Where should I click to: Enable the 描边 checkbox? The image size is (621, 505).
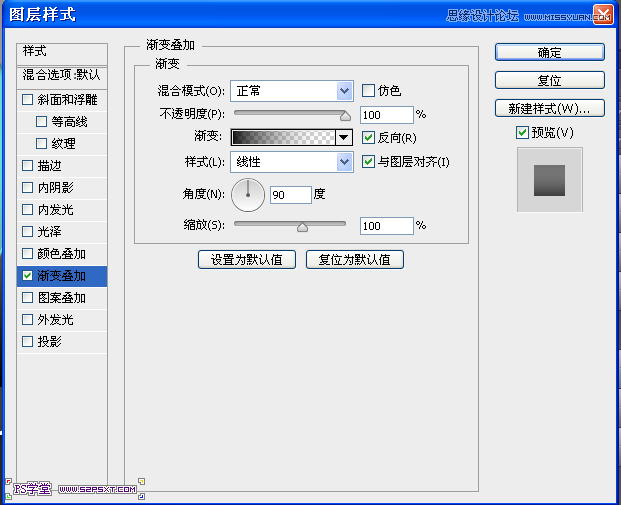coord(27,166)
